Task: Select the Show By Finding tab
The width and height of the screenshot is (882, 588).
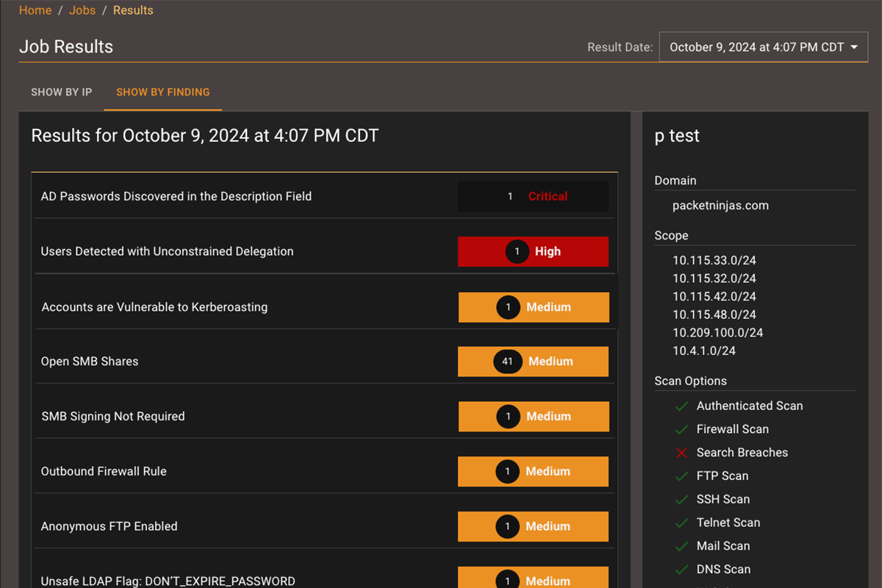Action: 163,92
